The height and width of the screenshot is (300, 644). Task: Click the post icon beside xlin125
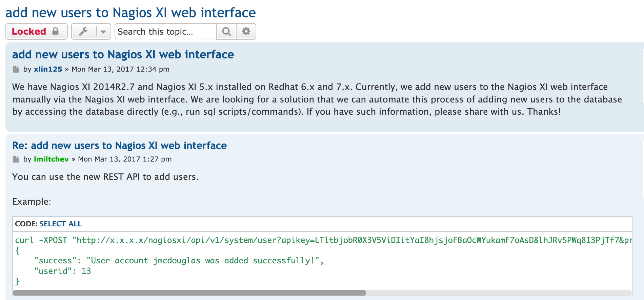click(16, 69)
